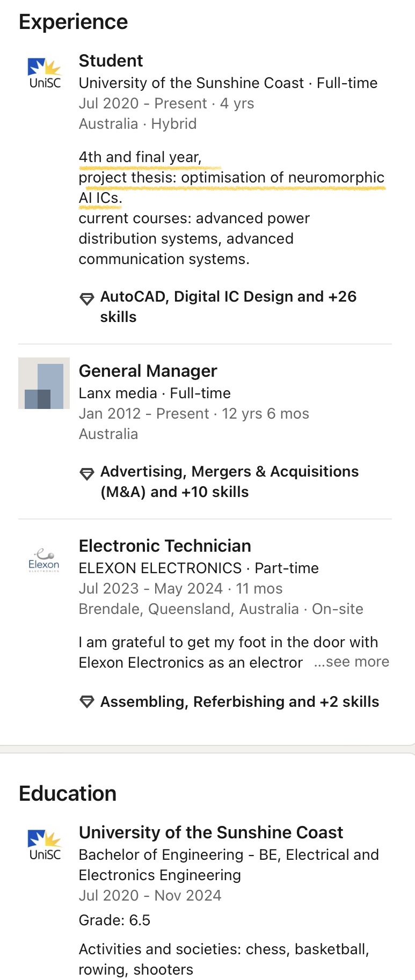The width and height of the screenshot is (415, 980).
Task: Open the Student position title
Action: pyautogui.click(x=111, y=61)
